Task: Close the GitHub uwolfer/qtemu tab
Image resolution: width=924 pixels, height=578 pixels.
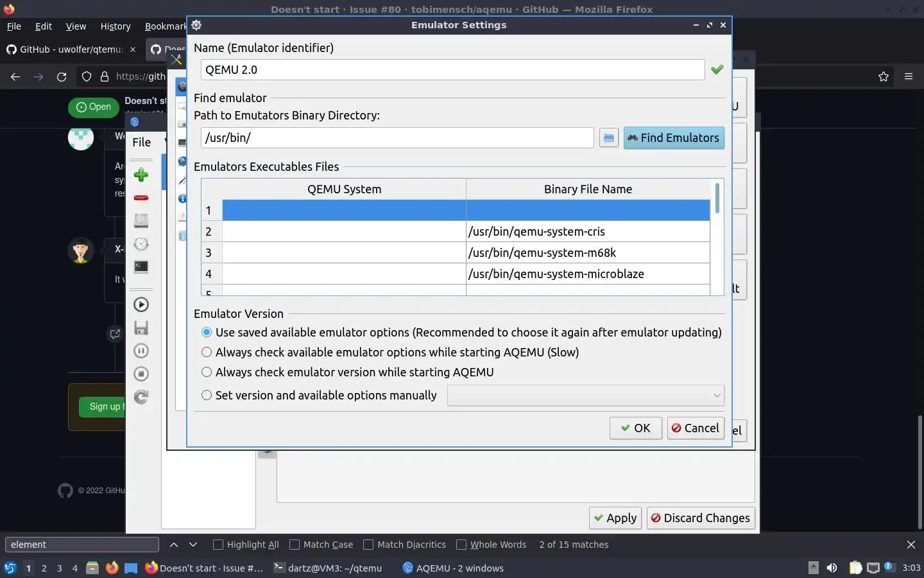Action: coord(133,49)
